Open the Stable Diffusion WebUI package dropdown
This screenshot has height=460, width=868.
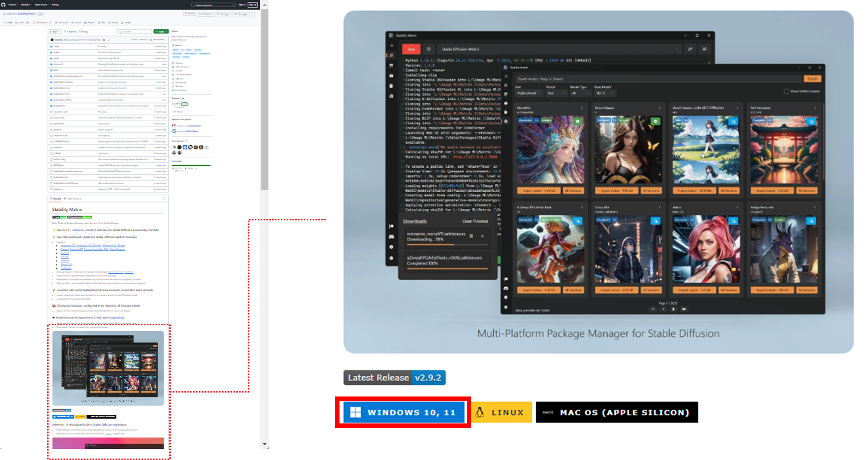[x=559, y=49]
